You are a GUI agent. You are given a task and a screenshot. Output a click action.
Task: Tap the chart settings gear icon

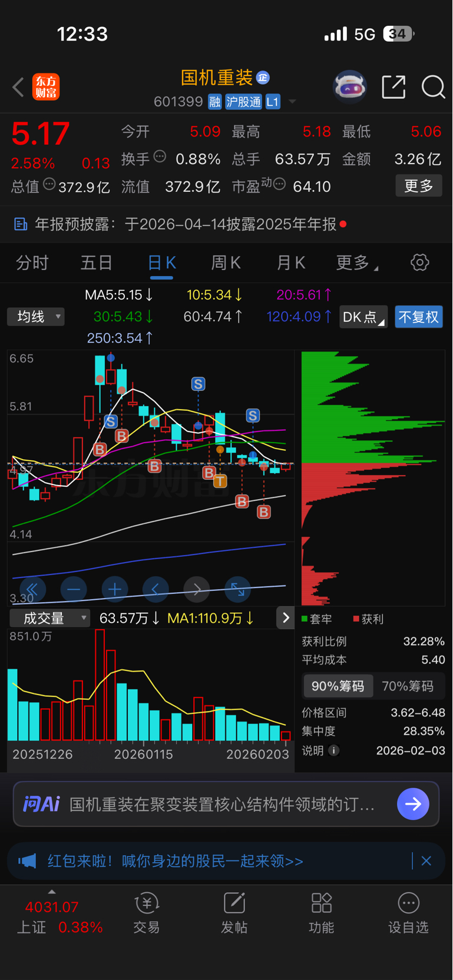coord(419,262)
